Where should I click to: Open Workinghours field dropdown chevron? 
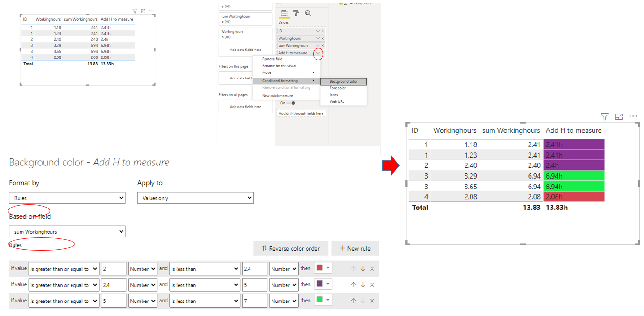point(318,38)
